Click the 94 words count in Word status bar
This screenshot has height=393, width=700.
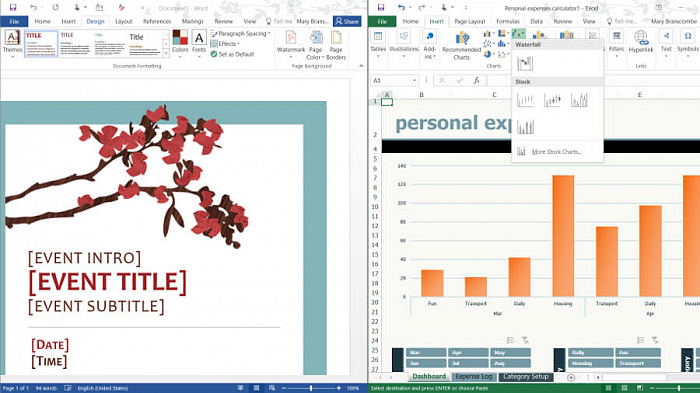(46, 388)
